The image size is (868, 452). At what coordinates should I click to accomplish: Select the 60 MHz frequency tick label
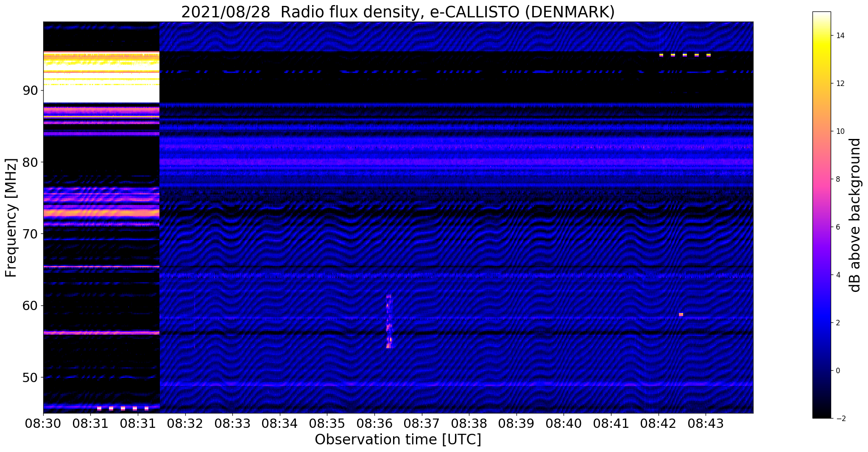[x=29, y=306]
